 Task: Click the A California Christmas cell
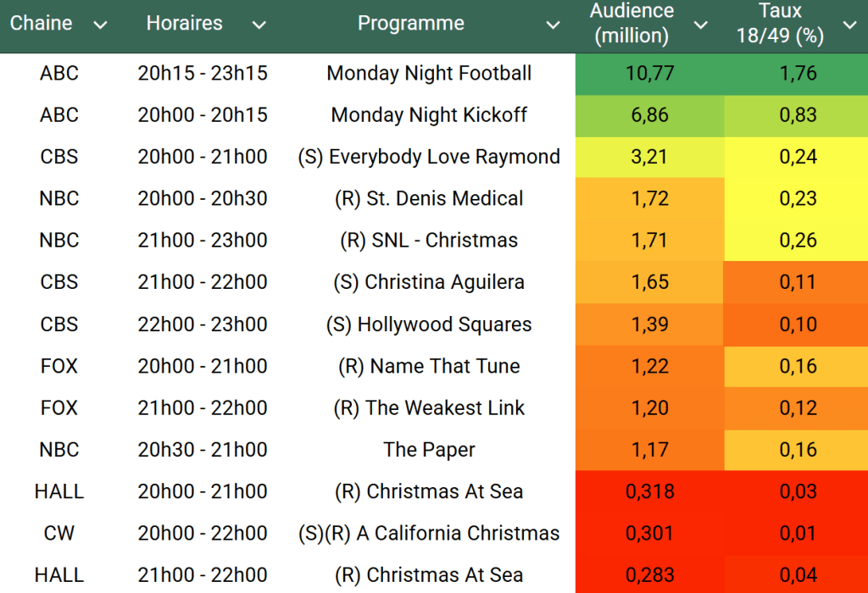click(429, 534)
